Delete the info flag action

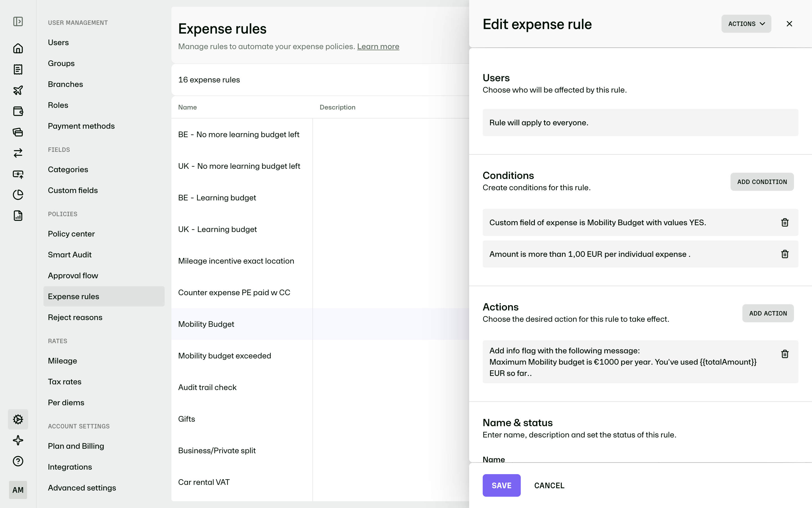coord(785,354)
